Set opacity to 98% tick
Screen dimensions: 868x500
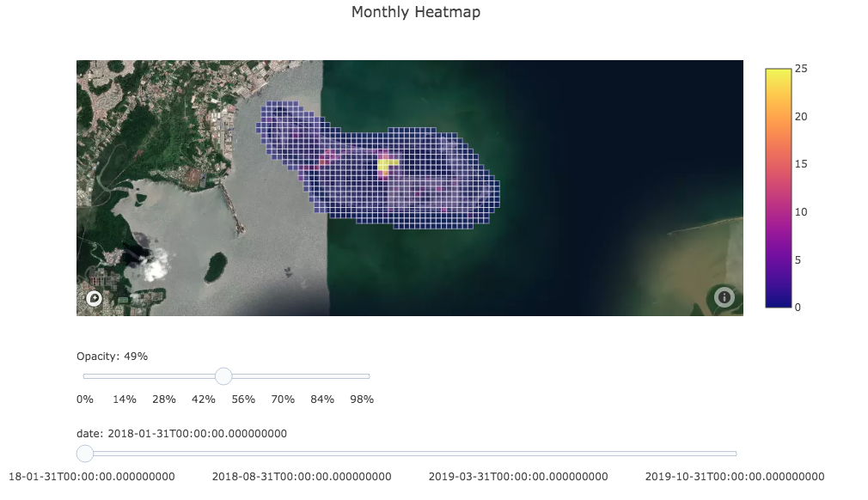click(x=362, y=399)
